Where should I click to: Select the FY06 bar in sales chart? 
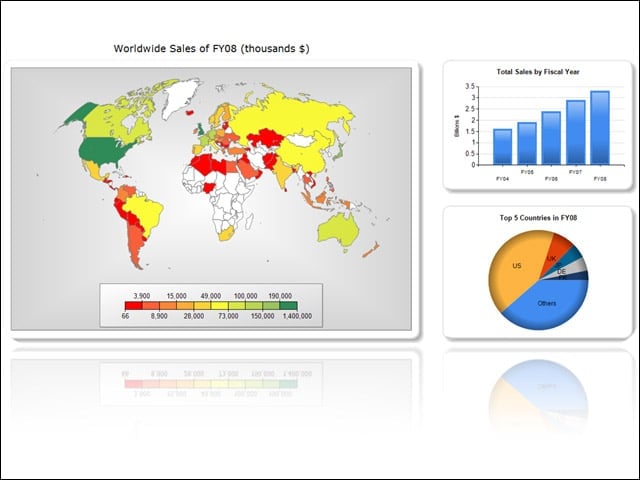point(551,138)
